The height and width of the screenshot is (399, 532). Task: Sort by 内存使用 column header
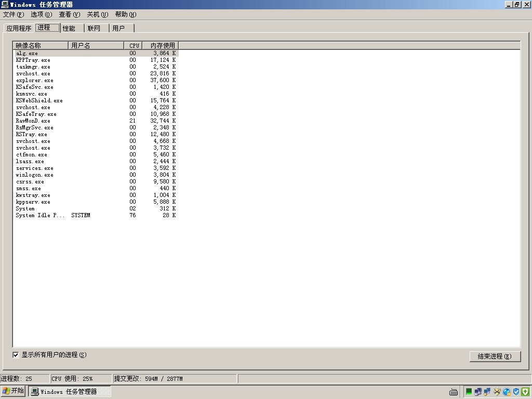click(x=161, y=46)
